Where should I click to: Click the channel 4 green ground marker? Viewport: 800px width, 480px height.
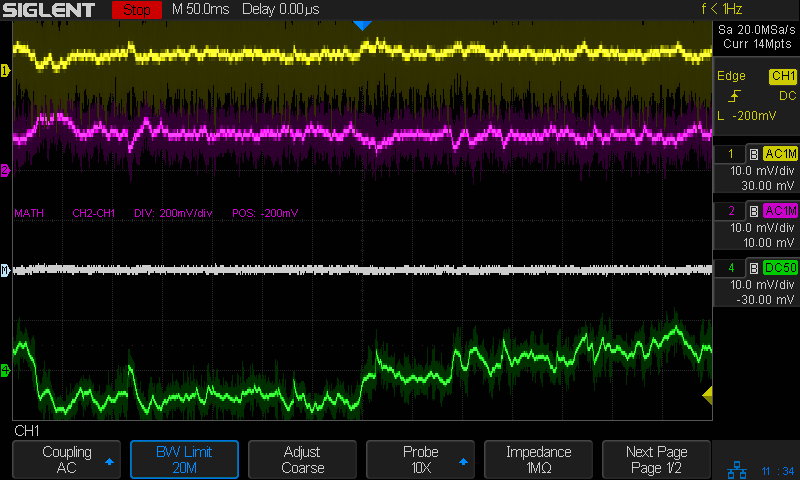click(x=5, y=371)
